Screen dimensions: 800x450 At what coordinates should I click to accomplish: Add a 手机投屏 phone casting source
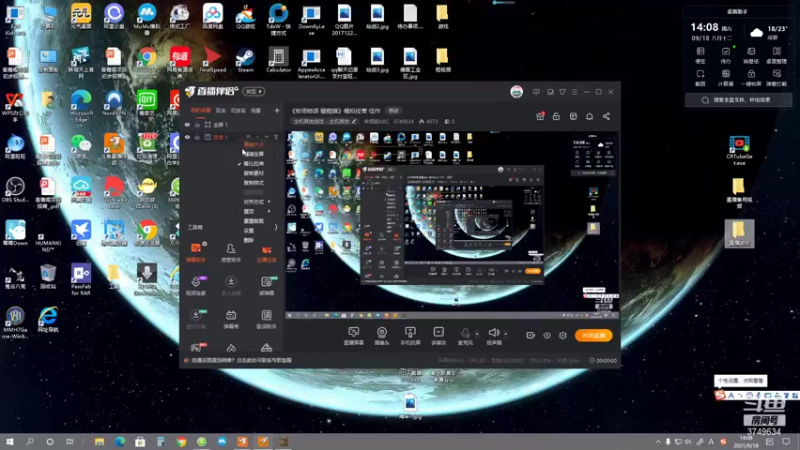(x=410, y=336)
